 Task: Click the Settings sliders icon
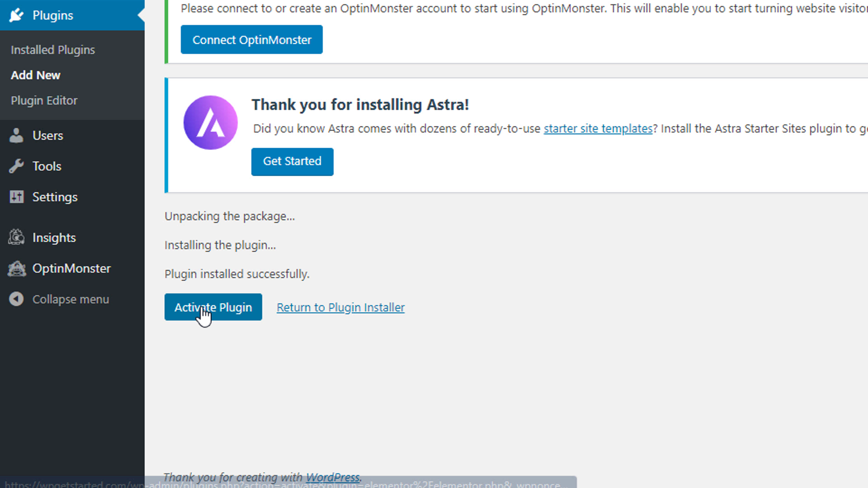click(16, 197)
